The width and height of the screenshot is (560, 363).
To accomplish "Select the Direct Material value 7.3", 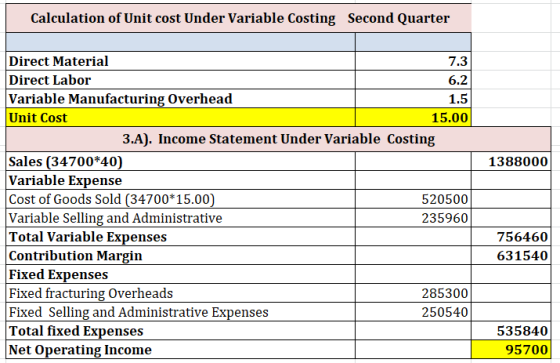I will pyautogui.click(x=413, y=61).
